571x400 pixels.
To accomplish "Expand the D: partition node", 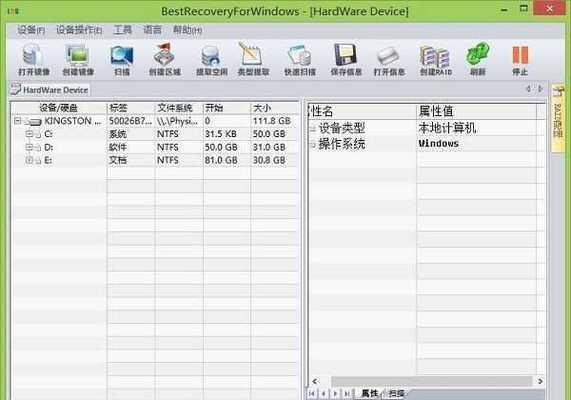I will [29, 147].
